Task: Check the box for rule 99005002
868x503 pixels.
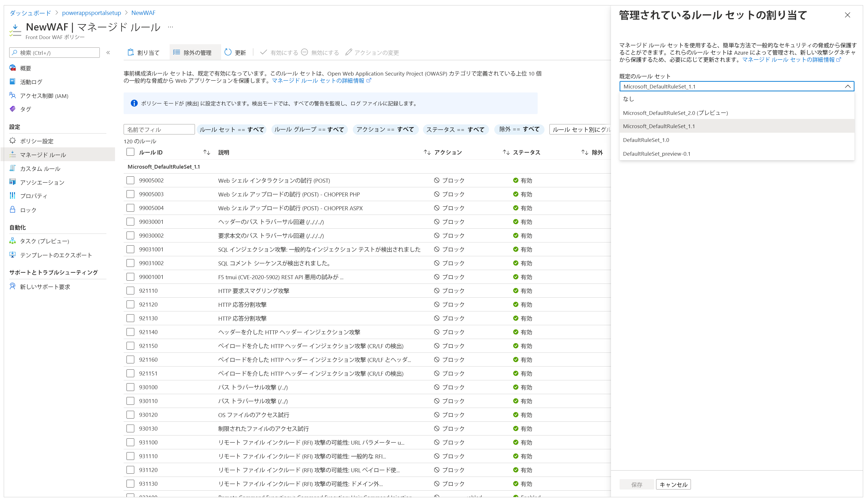Action: click(130, 180)
